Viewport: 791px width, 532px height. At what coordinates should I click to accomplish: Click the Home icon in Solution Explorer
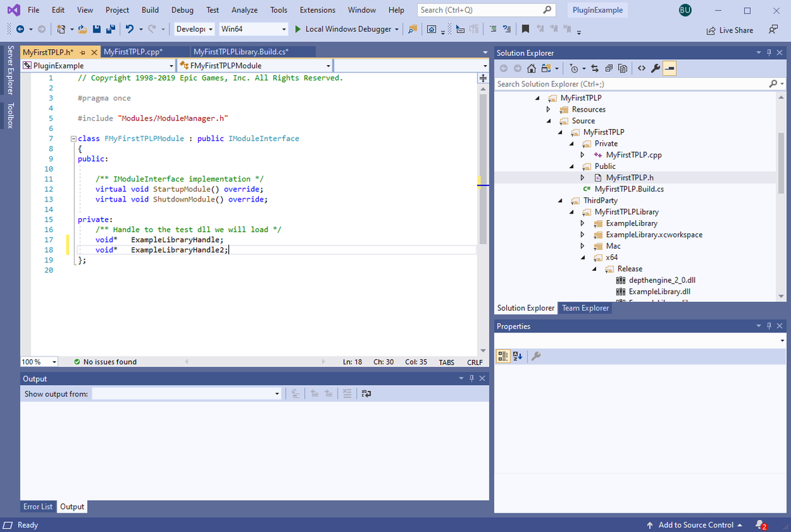click(531, 68)
